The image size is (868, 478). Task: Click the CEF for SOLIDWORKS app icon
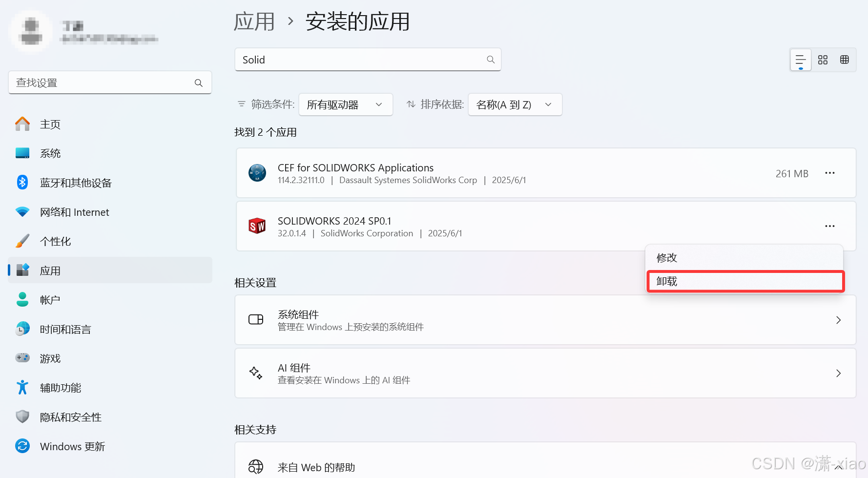tap(257, 173)
